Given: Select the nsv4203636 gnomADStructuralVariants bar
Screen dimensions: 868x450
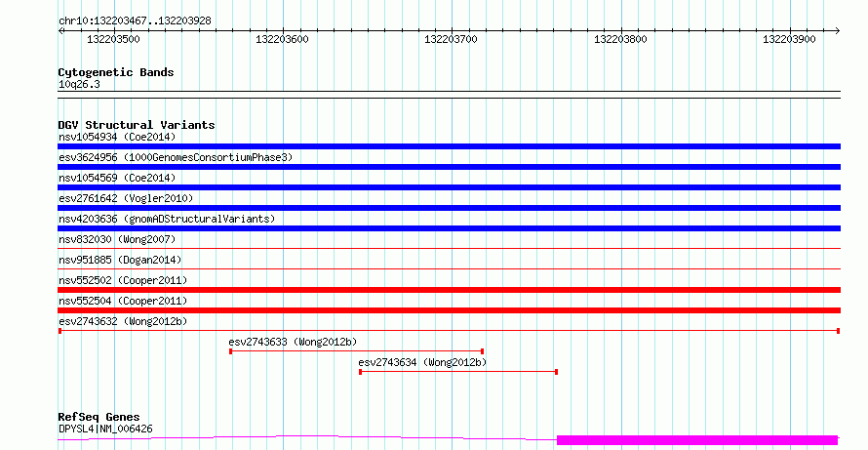Looking at the screenshot, I should pos(449,228).
